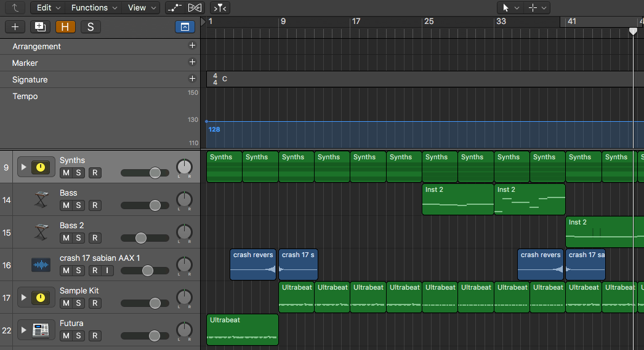Viewport: 644px width, 350px height.
Task: Click the Synths track pan knob
Action: pos(184,167)
